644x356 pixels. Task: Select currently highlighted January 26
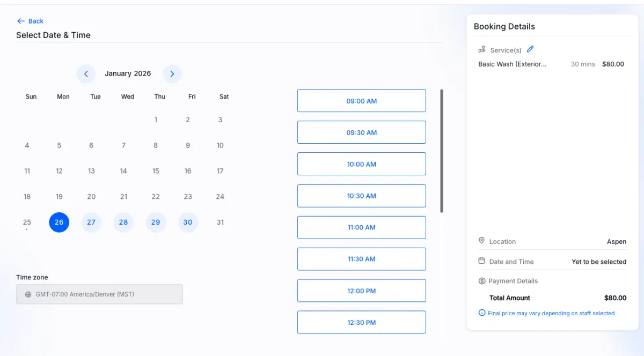[x=59, y=222]
